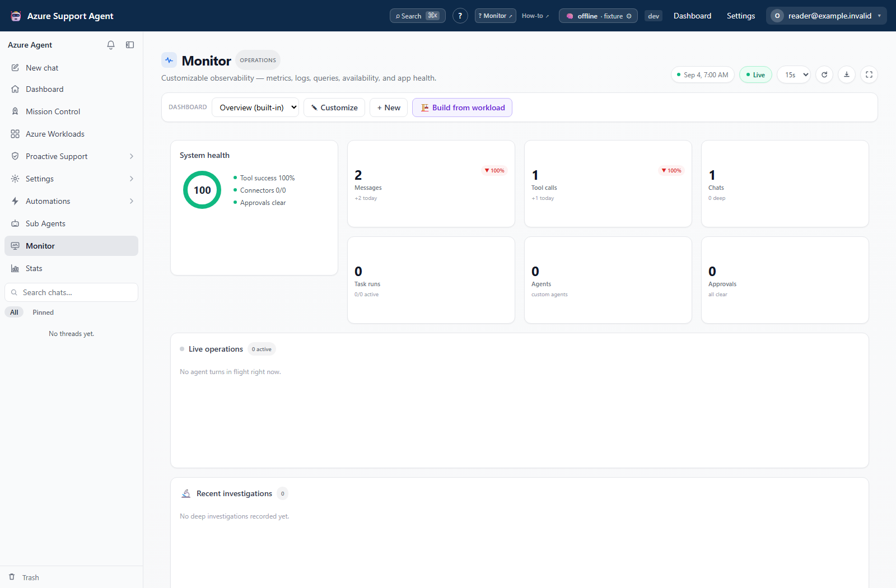
Task: Click the offline · fixture status pill
Action: [598, 16]
